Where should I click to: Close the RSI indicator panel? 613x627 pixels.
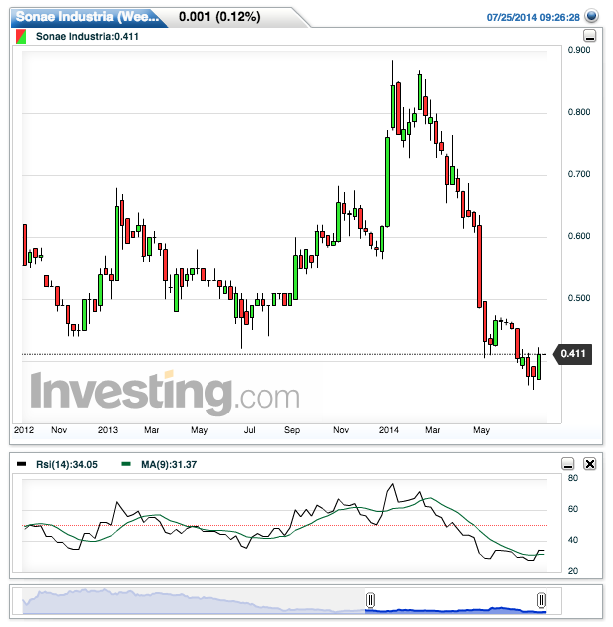(x=590, y=464)
